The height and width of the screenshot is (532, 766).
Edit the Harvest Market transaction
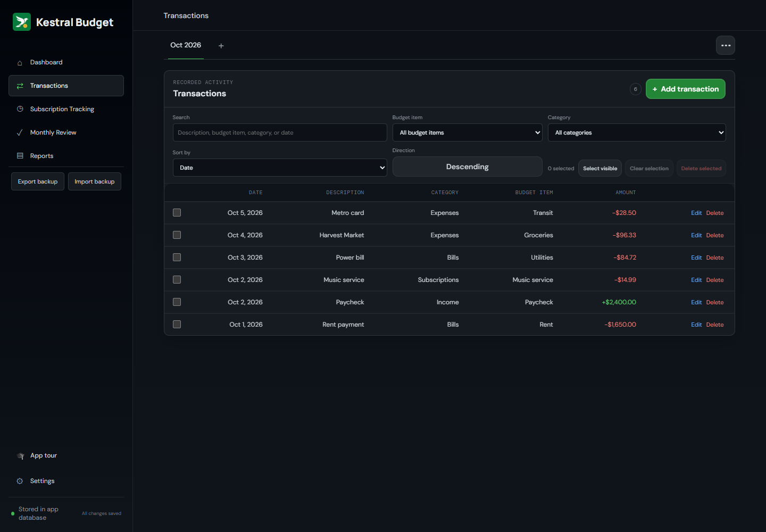coord(696,235)
